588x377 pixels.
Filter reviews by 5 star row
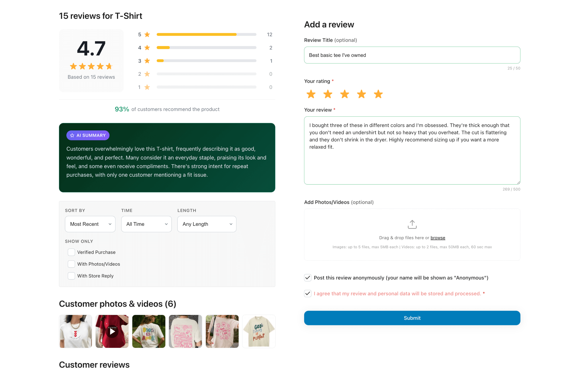pyautogui.click(x=206, y=35)
